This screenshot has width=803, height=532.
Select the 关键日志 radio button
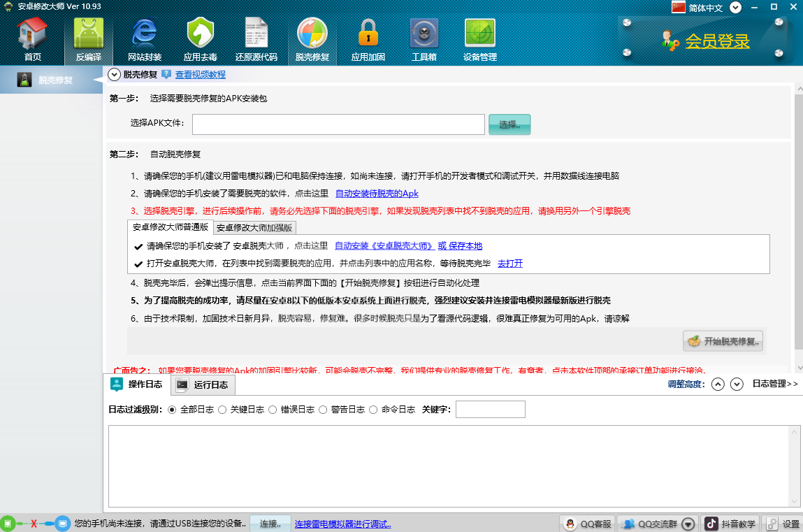(x=223, y=410)
